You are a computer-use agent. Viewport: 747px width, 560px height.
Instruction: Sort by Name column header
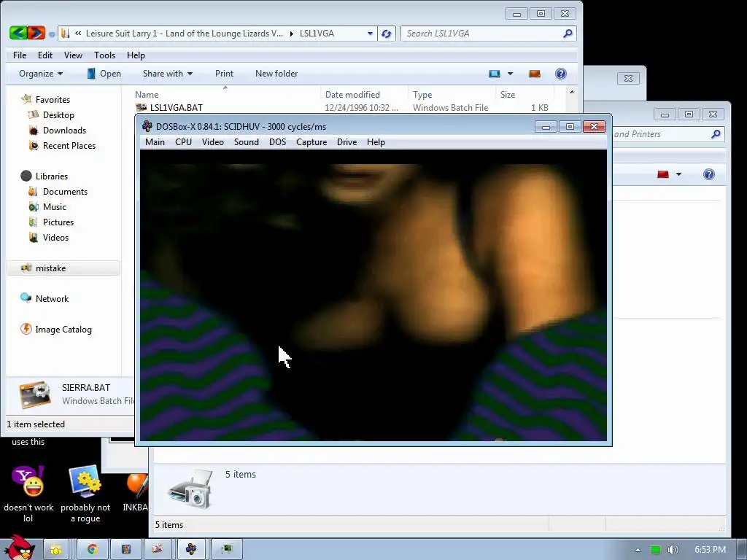point(225,94)
